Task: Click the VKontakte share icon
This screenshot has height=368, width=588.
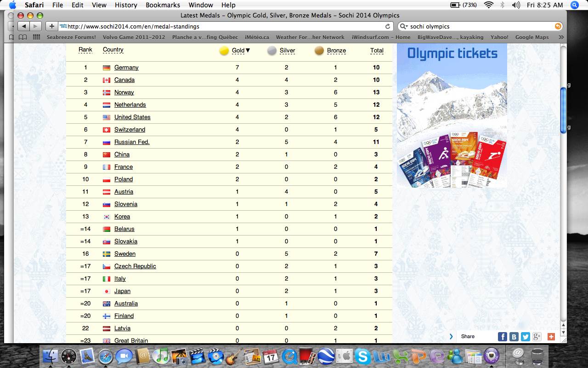Action: tap(514, 336)
